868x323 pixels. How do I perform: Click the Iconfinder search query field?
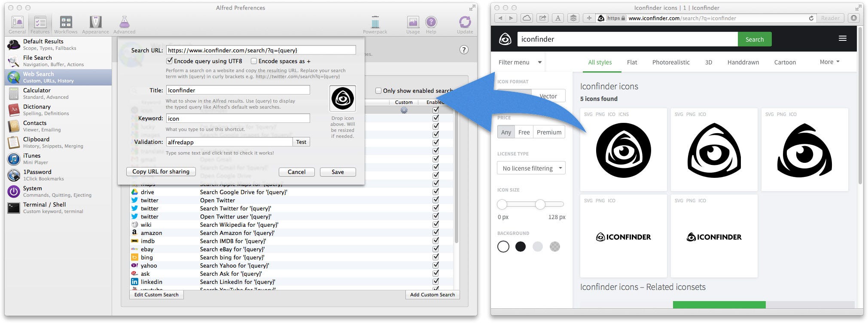click(627, 39)
